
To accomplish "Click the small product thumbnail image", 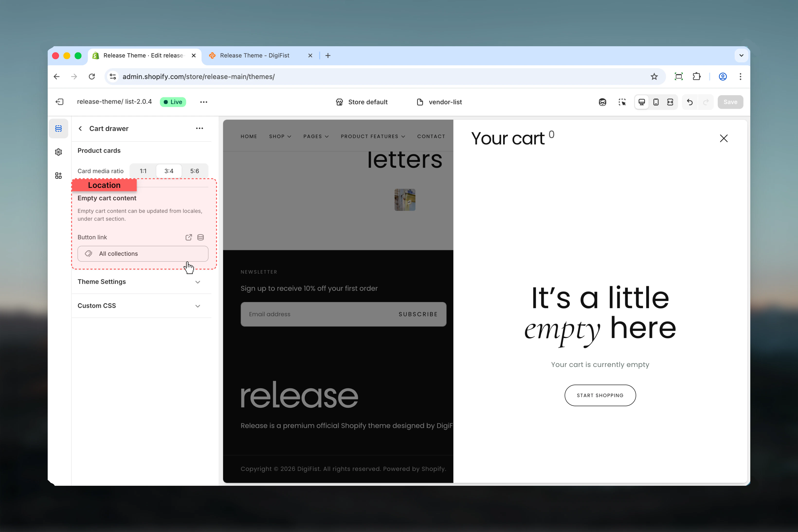I will coord(405,200).
